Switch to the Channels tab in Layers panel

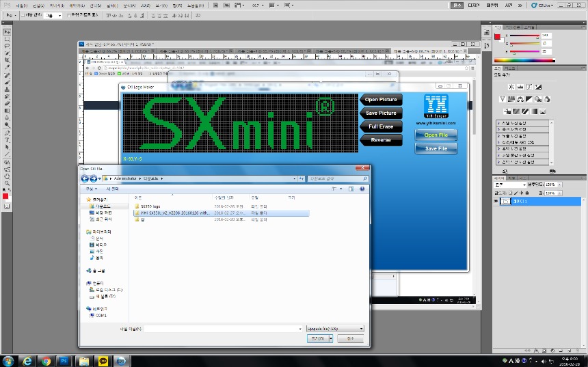click(511, 178)
